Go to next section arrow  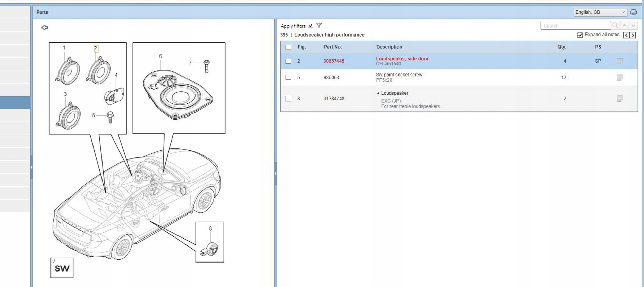(x=633, y=35)
